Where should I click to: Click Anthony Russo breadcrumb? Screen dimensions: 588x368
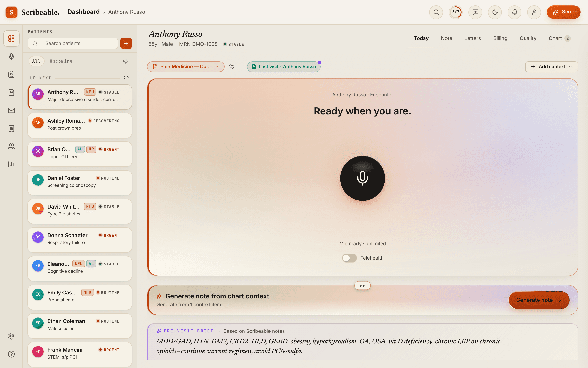(x=127, y=12)
